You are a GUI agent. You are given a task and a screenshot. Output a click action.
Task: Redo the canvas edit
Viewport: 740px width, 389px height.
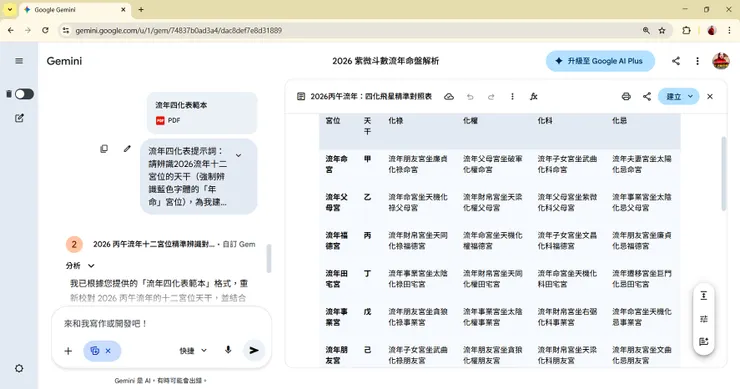pyautogui.click(x=491, y=97)
